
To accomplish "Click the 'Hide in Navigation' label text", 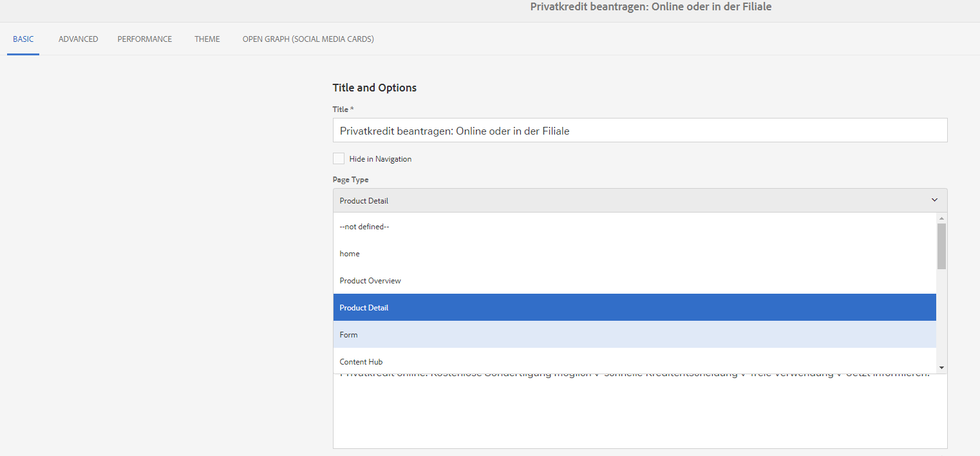I will 380,159.
